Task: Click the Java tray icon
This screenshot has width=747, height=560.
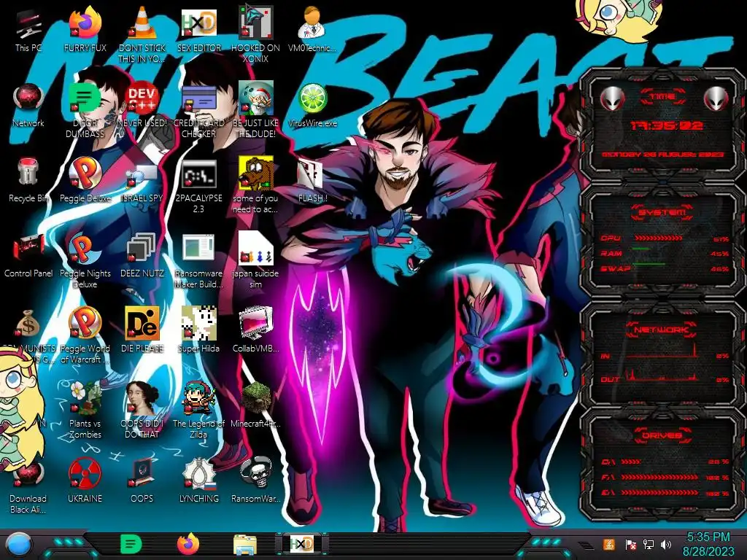Action: [x=608, y=544]
